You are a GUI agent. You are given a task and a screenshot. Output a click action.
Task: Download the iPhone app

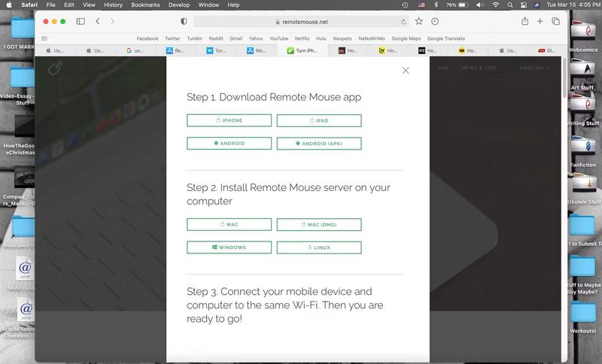tap(230, 120)
